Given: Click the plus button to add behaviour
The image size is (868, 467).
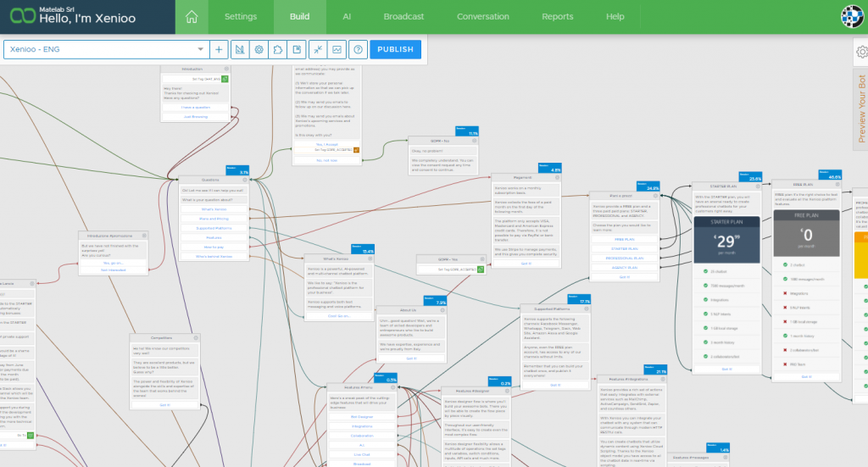Looking at the screenshot, I should 219,49.
